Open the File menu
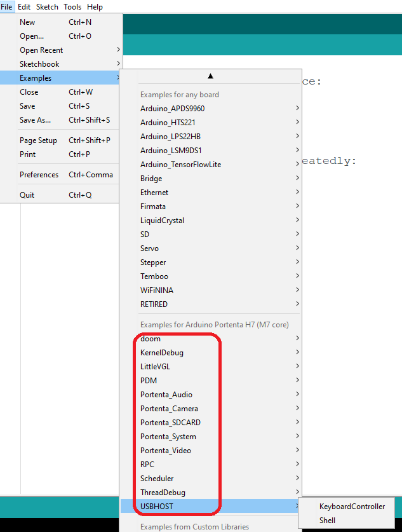 (x=7, y=7)
